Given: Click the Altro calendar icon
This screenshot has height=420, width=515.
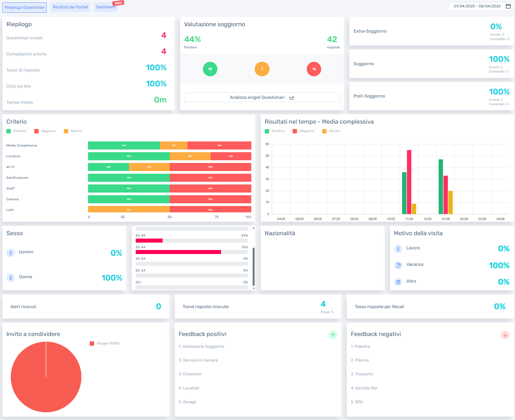Looking at the screenshot, I should point(398,282).
